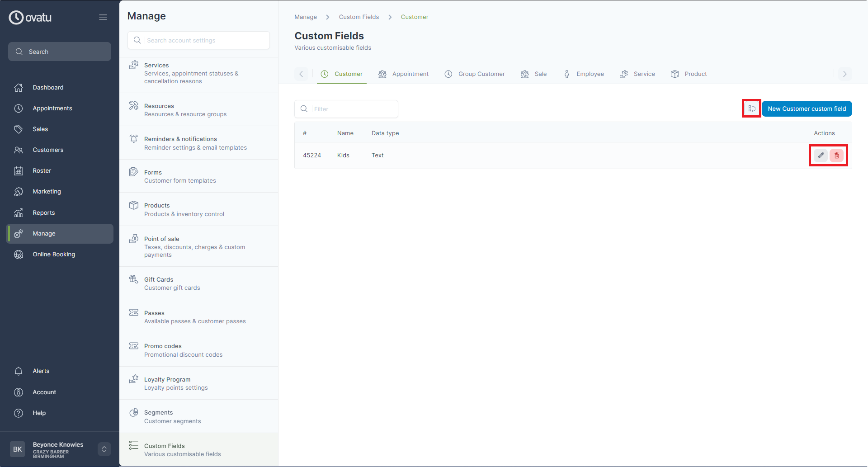Click the Reports chart icon
The height and width of the screenshot is (467, 868).
19,212
